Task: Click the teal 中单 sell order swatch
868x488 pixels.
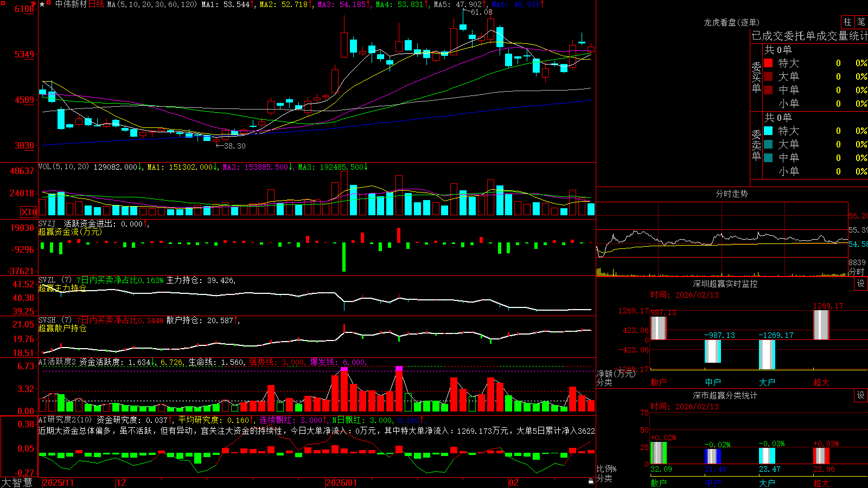Action: [x=768, y=158]
